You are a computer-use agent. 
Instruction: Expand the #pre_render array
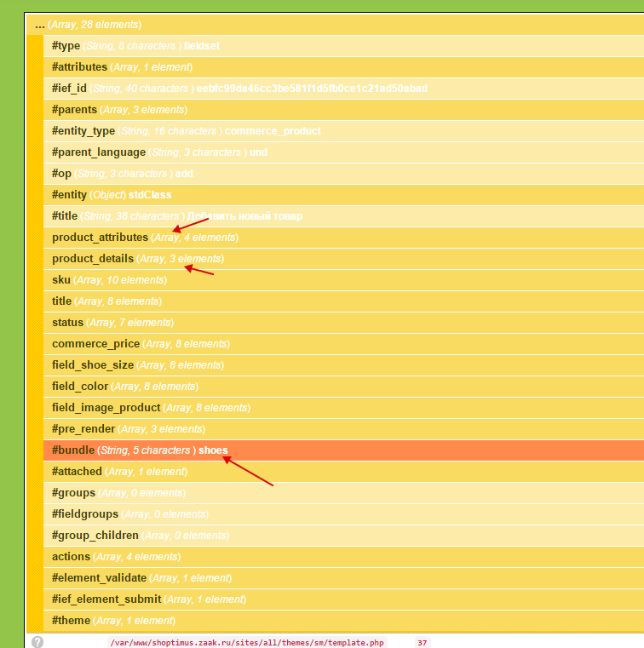[x=83, y=429]
